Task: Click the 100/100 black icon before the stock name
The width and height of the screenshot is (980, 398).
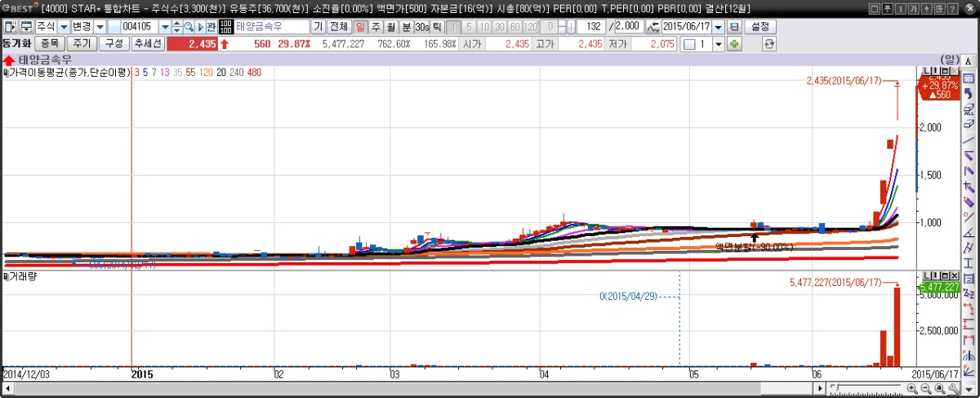Action: [225, 27]
